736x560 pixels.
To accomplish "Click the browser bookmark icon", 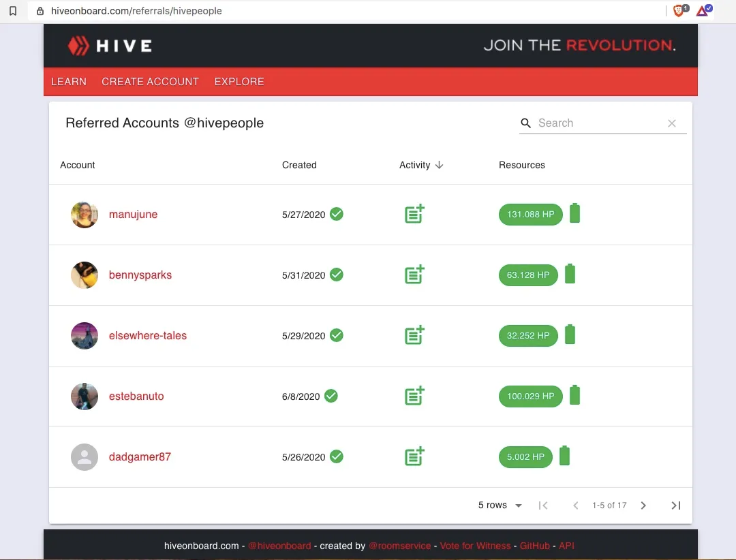I will coord(13,11).
